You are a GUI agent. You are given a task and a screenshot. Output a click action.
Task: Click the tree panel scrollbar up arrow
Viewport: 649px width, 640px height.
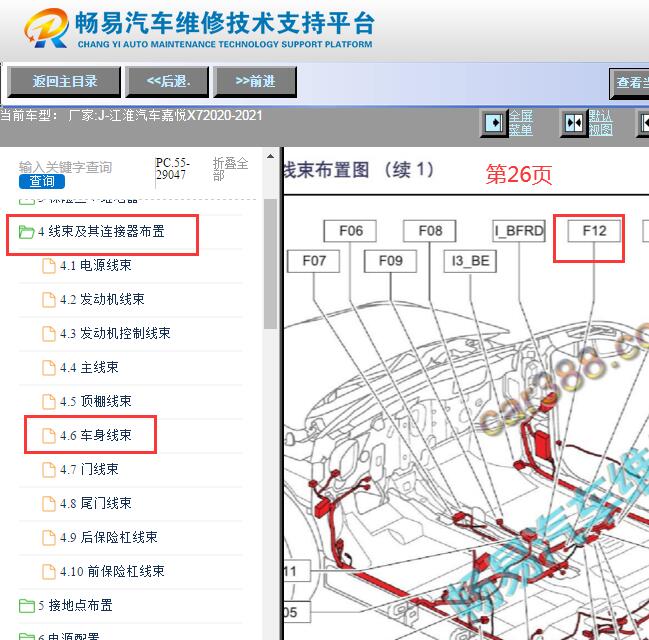(x=270, y=156)
